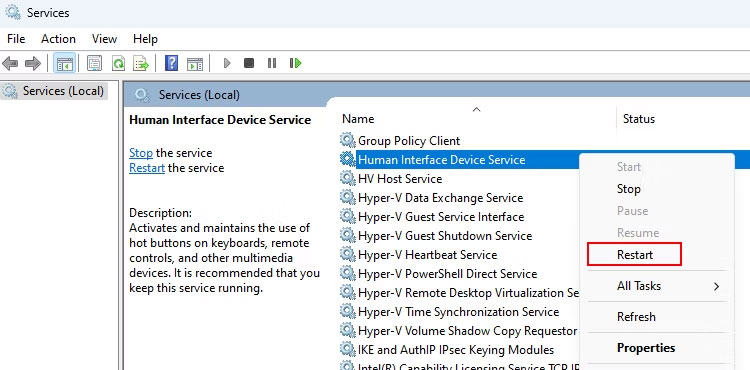Click gear icon beside Hyper-V Data Exchange Service
This screenshot has width=750, height=370.
(348, 198)
